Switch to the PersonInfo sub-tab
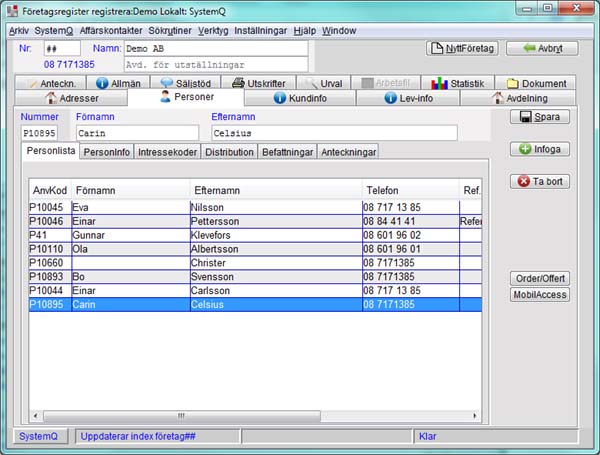Image resolution: width=600 pixels, height=455 pixels. 107,152
